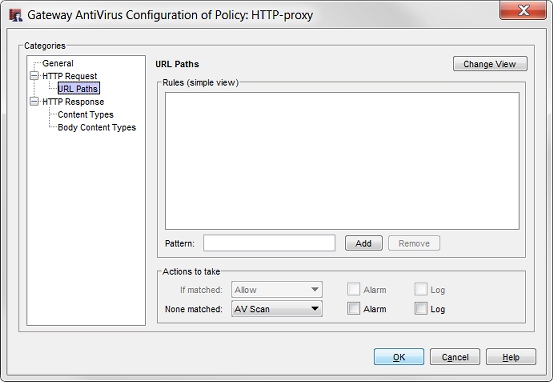553x382 pixels.
Task: Close the Gateway AntiVirus Configuration dialog
Action: tap(523, 10)
